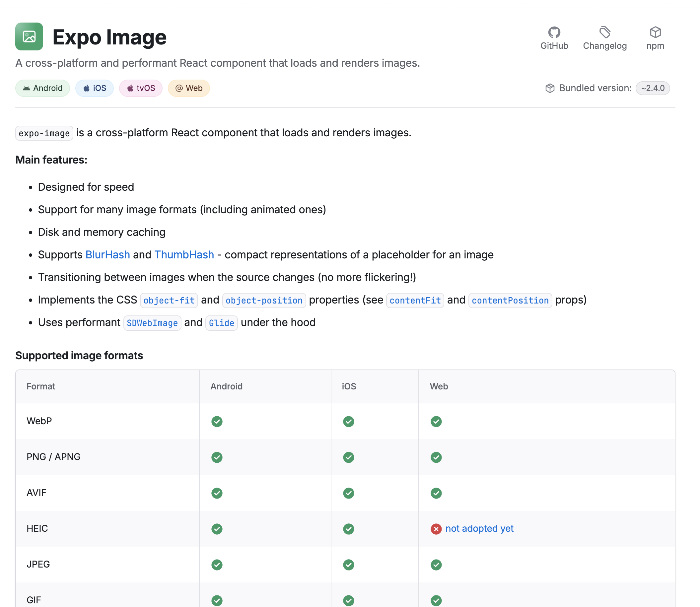700x607 pixels.
Task: Select the Android platform badge
Action: 43,88
